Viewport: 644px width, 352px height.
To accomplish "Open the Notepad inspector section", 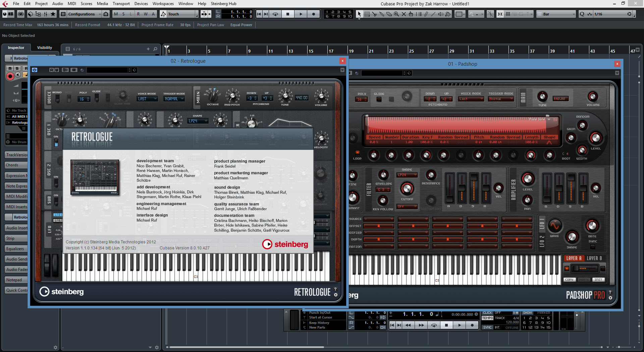I will coord(16,280).
